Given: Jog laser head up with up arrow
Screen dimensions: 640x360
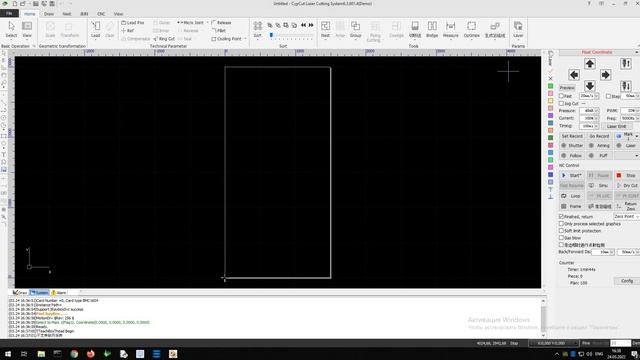Looking at the screenshot, I should (589, 64).
